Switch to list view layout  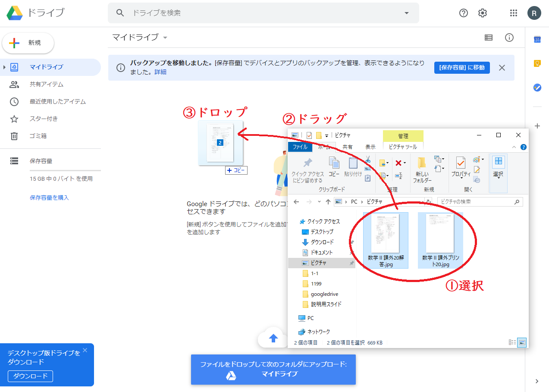[x=489, y=38]
